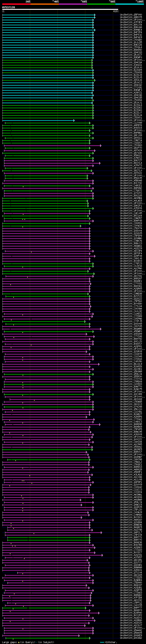Click the purple ~60% identity legend bar

(73, 4)
